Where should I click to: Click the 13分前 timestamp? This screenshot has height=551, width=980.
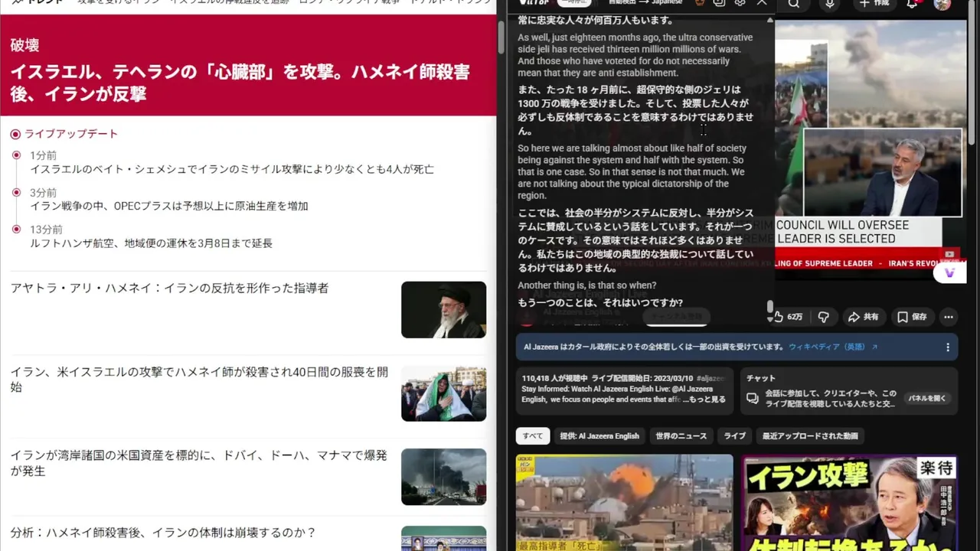click(47, 230)
